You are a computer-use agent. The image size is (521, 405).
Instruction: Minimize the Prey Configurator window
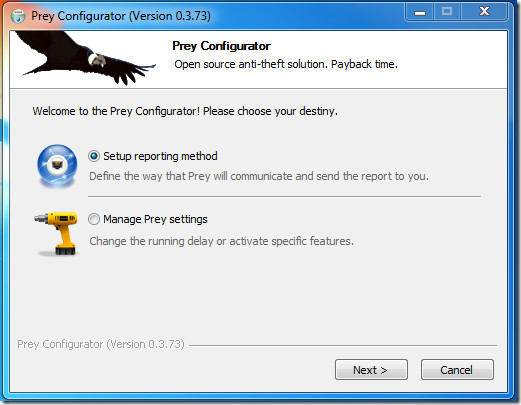point(420,12)
